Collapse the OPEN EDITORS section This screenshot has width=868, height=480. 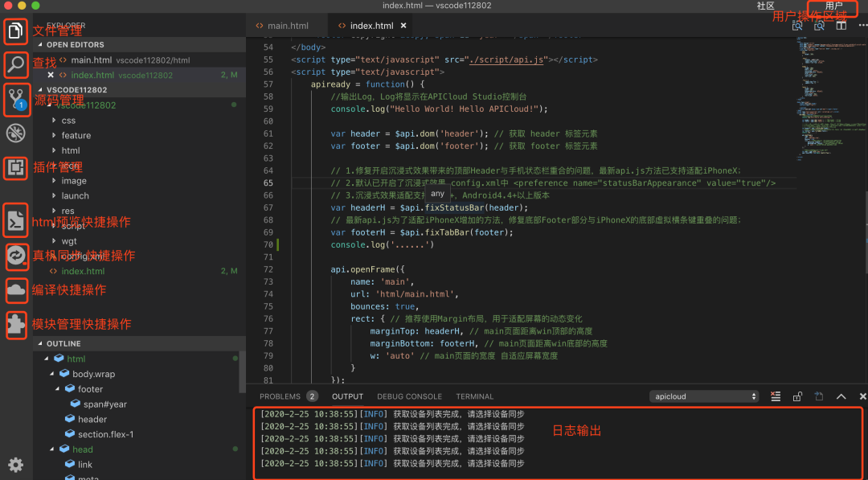tap(140, 44)
